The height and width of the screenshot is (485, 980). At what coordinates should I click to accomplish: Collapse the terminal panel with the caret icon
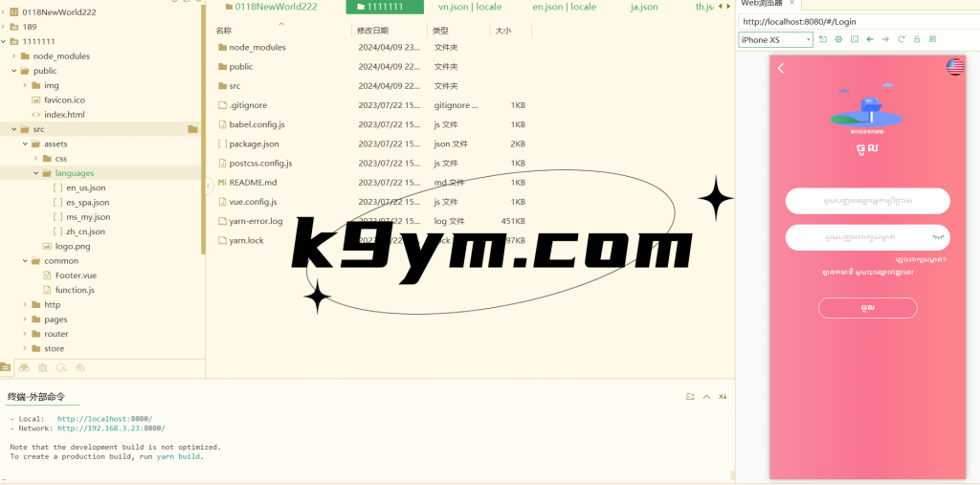point(707,397)
